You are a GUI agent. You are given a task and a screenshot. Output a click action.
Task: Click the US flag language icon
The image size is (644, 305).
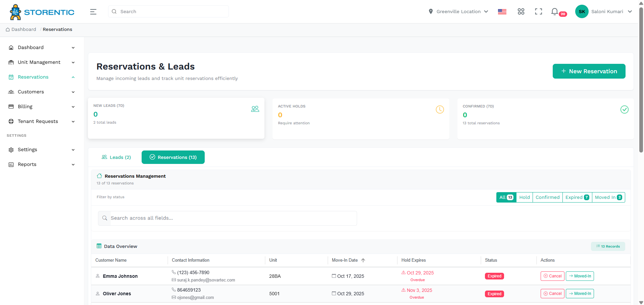pyautogui.click(x=502, y=11)
